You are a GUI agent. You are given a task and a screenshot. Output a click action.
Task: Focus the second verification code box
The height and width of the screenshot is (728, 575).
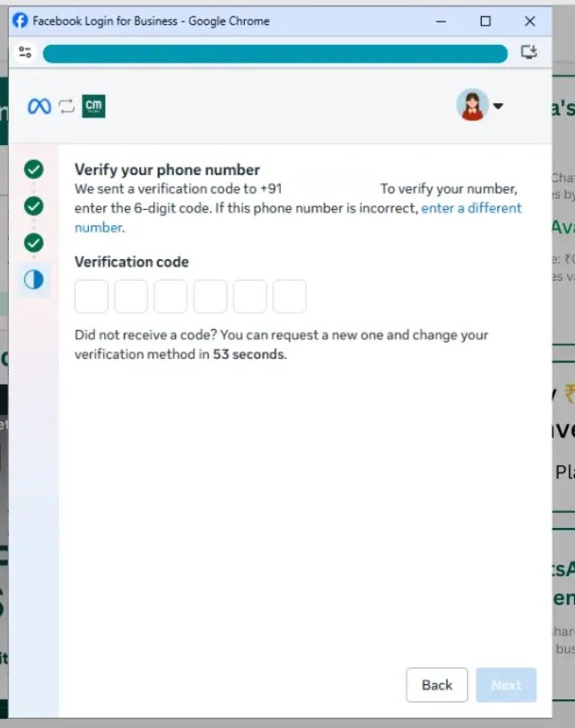(131, 296)
